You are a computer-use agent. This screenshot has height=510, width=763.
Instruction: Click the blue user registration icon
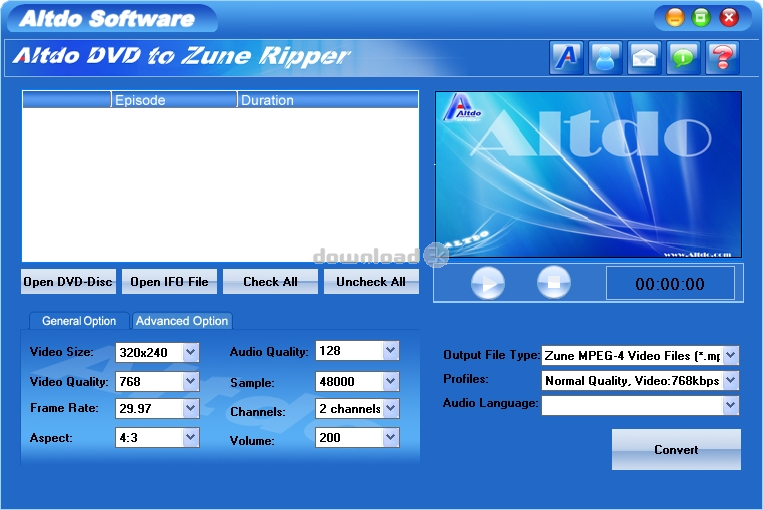pyautogui.click(x=605, y=58)
